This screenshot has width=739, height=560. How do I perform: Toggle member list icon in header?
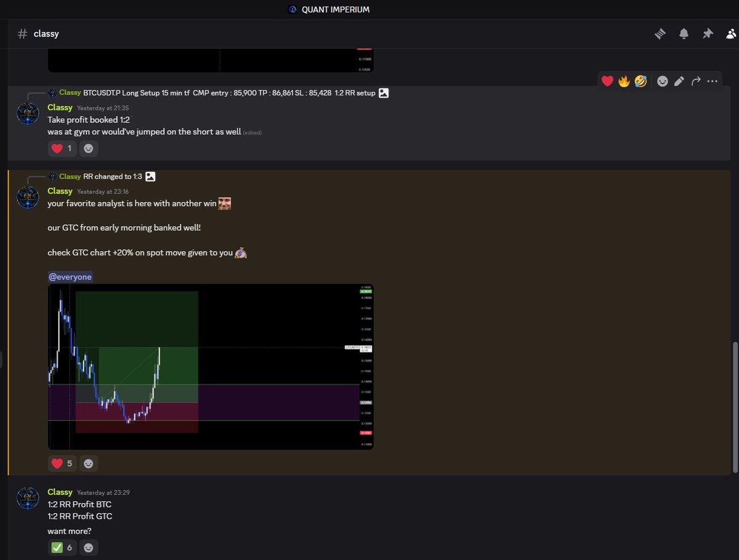click(x=732, y=34)
